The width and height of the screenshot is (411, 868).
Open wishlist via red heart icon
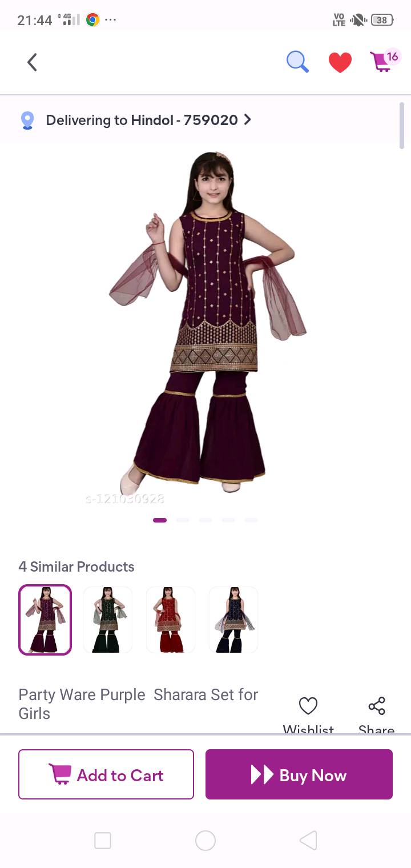(340, 62)
